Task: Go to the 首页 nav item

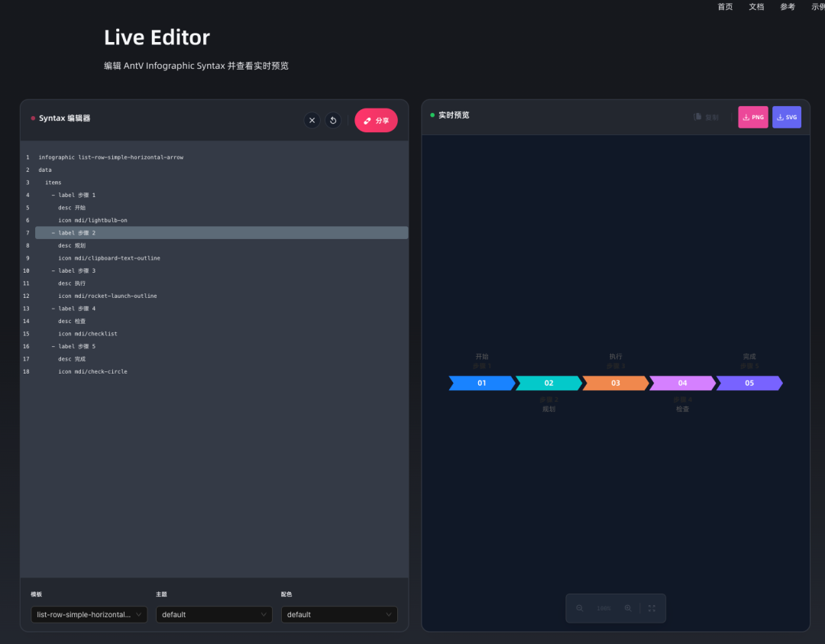Action: pyautogui.click(x=725, y=7)
